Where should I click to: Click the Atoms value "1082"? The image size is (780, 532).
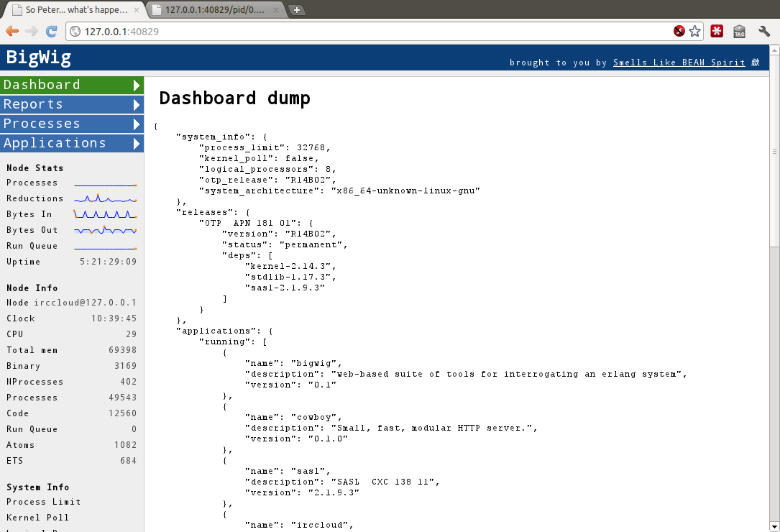click(125, 445)
